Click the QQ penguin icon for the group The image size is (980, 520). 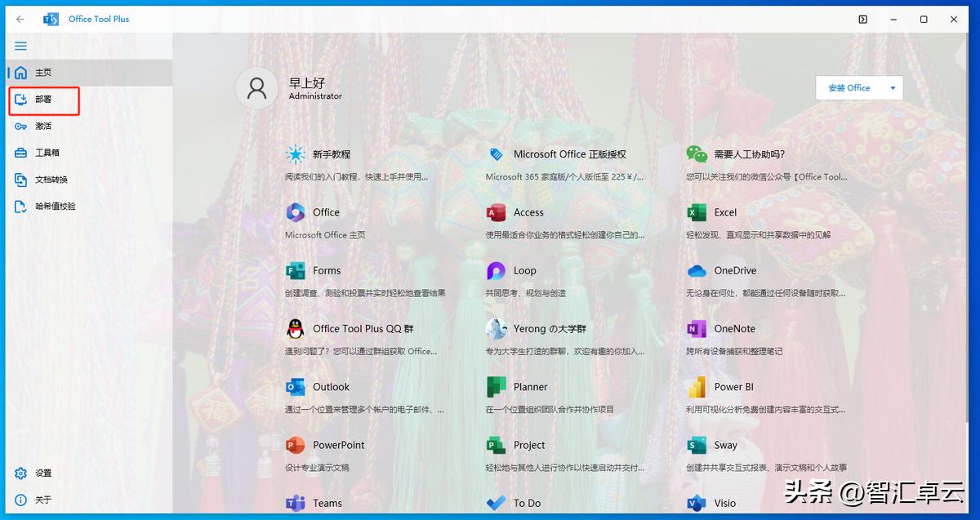(295, 328)
